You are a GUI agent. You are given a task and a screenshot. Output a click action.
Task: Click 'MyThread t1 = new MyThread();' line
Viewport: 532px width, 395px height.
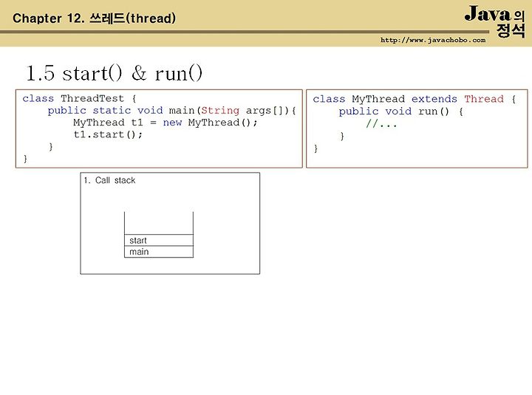click(x=166, y=123)
